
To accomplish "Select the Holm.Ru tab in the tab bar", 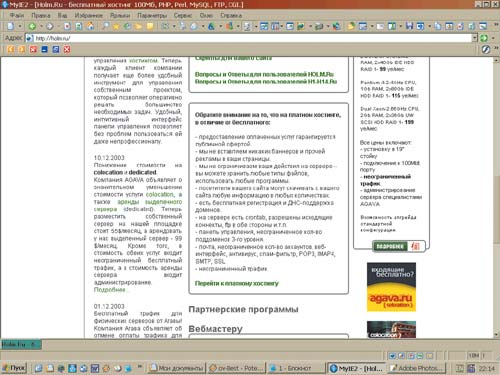I will click(x=21, y=344).
